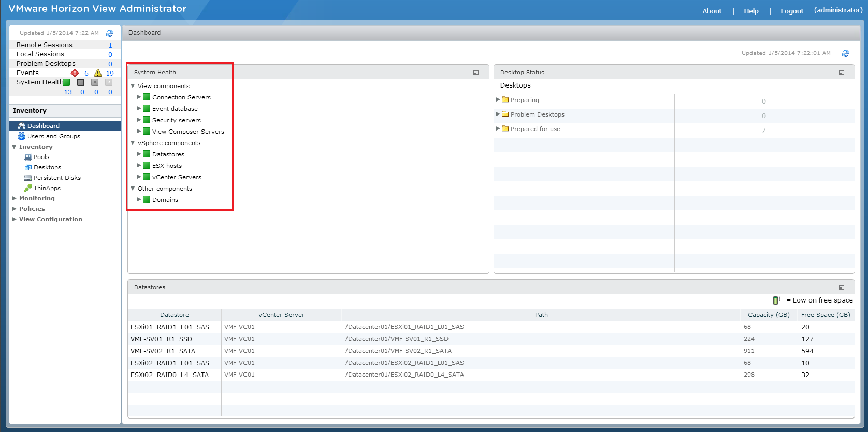Image resolution: width=868 pixels, height=432 pixels.
Task: Click the green System Health status icon
Action: [66, 82]
